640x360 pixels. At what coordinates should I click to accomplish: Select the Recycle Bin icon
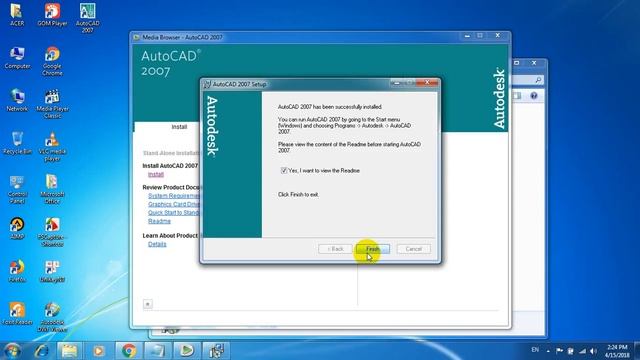coord(17,143)
